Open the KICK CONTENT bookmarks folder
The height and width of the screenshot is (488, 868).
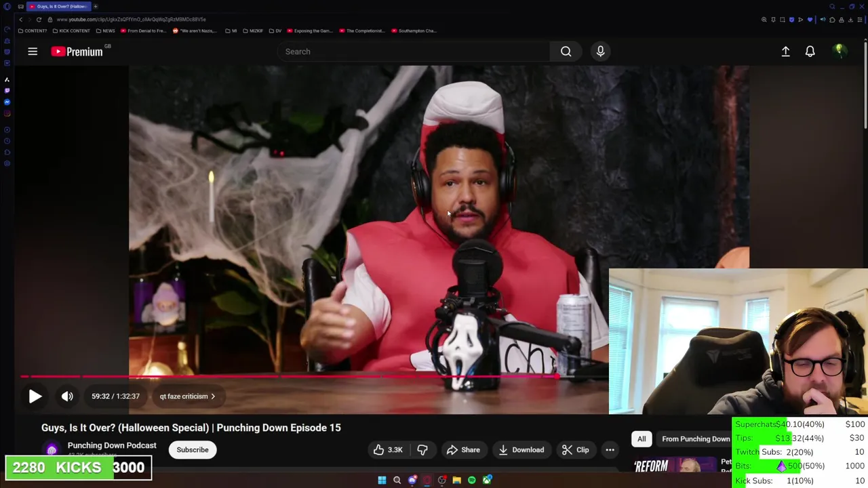click(x=71, y=30)
